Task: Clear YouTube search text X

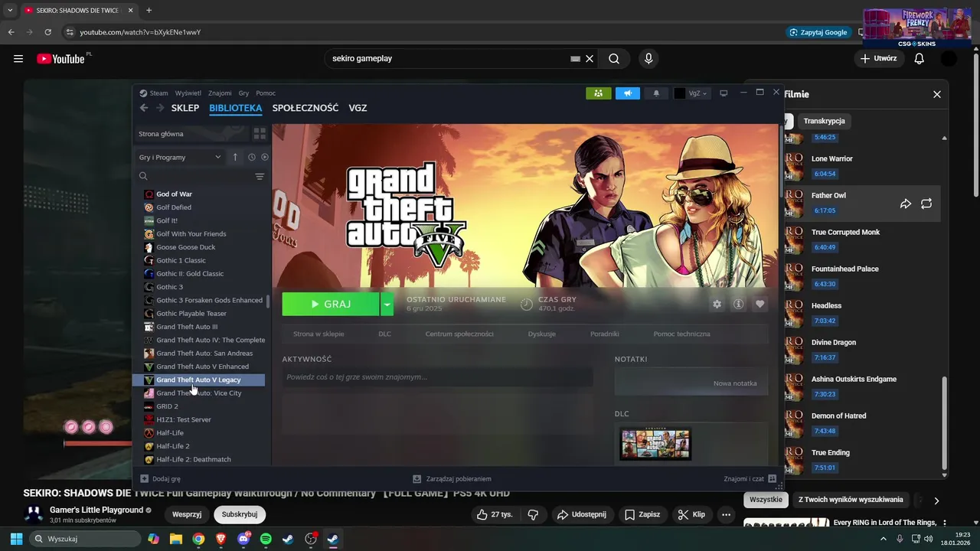Action: 590,58
